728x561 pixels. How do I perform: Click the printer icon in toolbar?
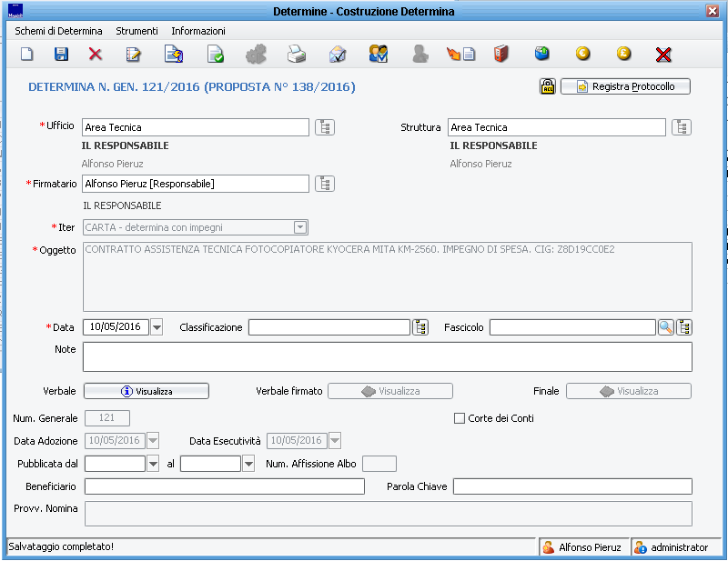pyautogui.click(x=297, y=55)
